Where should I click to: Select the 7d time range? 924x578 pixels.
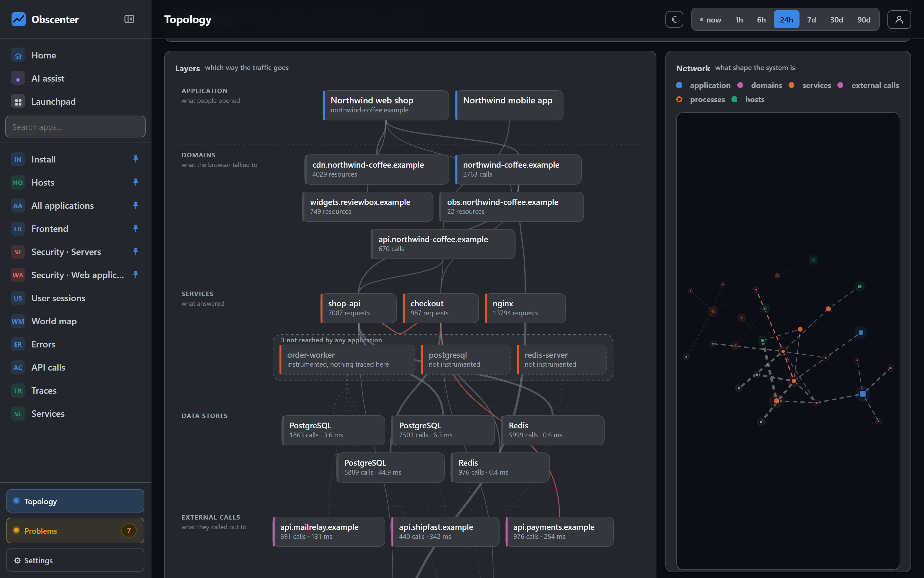(811, 20)
